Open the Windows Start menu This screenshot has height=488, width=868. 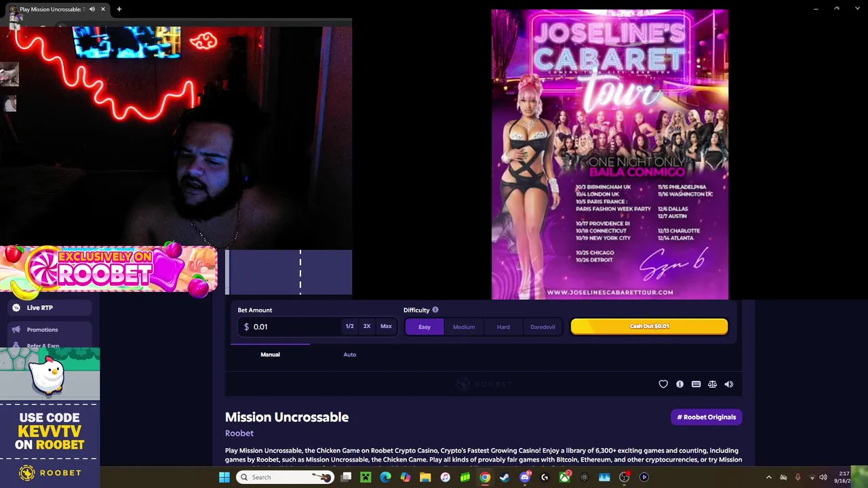(x=224, y=477)
